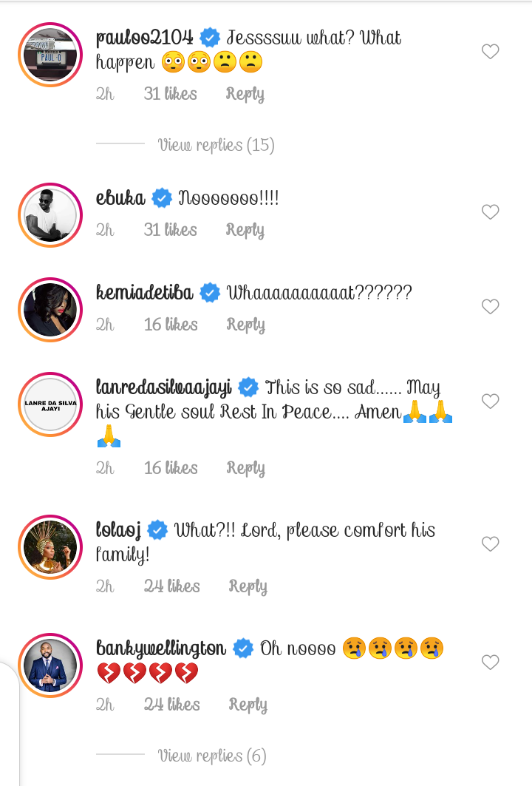Tap the Lanre Da Silva Ajayi avatar
532x786 pixels.
[50, 404]
